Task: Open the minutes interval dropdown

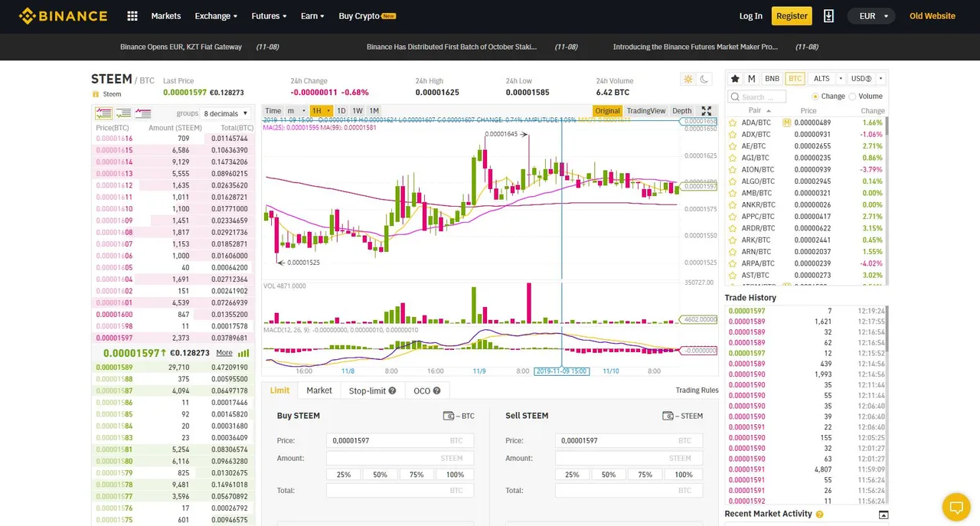Action: [x=296, y=111]
